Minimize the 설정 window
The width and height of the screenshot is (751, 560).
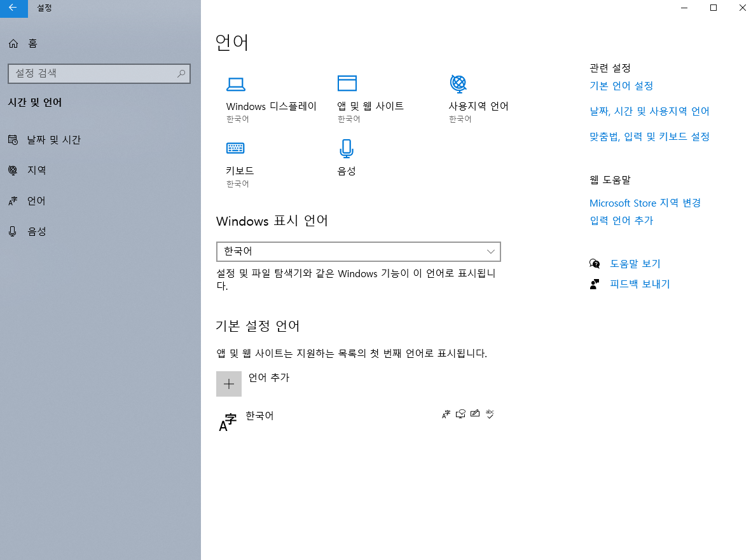[684, 8]
